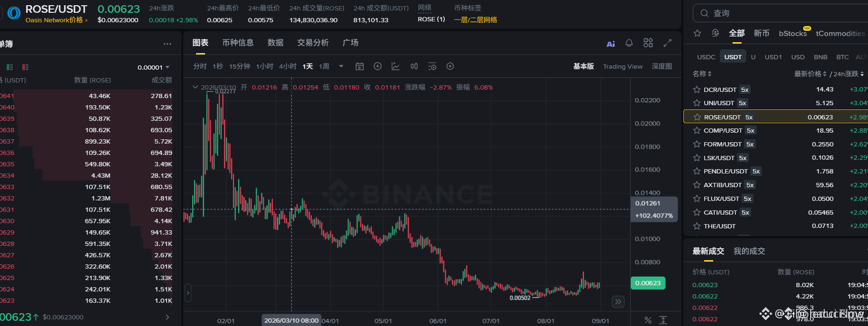
Task: Click the circled plus chart icon
Action: (x=377, y=66)
